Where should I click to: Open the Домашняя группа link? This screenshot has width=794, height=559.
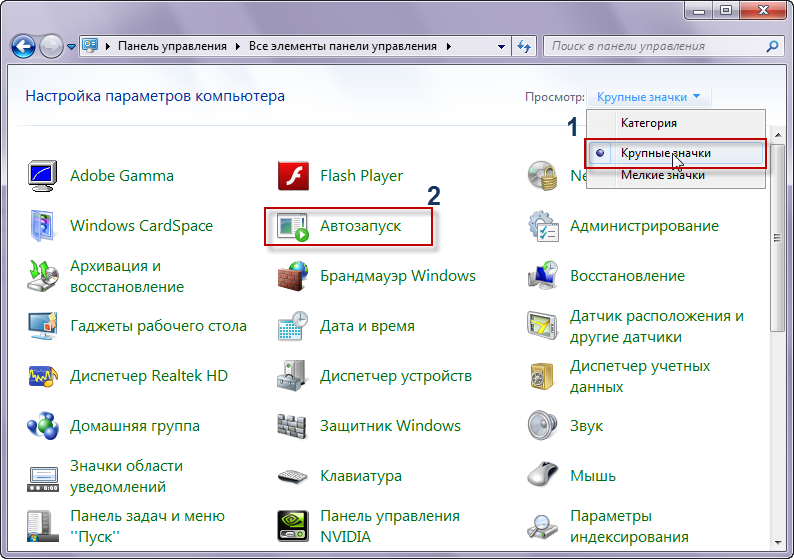pyautogui.click(x=135, y=426)
